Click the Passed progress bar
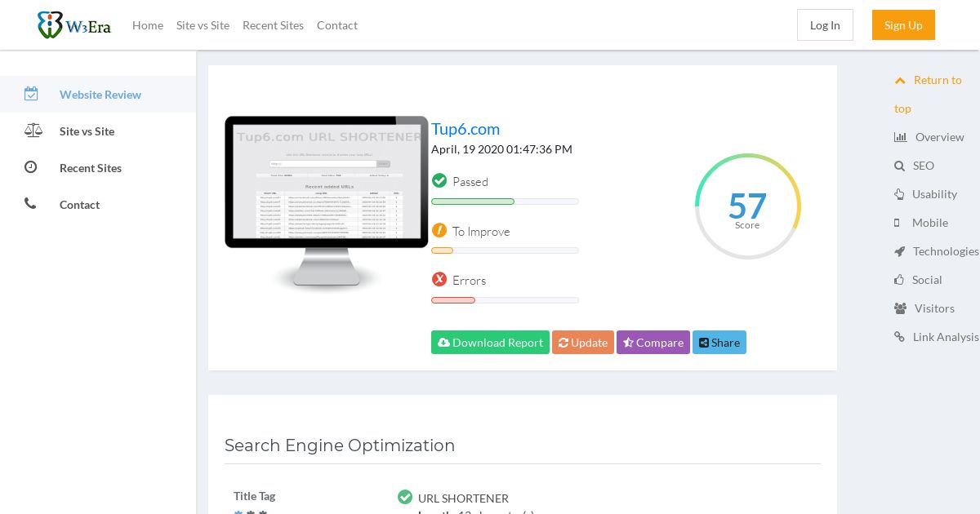 pyautogui.click(x=505, y=202)
